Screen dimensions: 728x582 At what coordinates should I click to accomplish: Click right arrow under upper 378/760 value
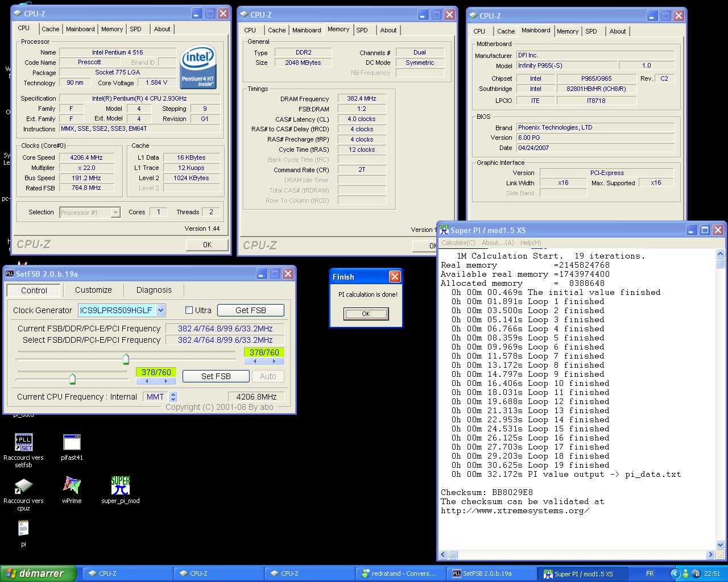click(274, 361)
